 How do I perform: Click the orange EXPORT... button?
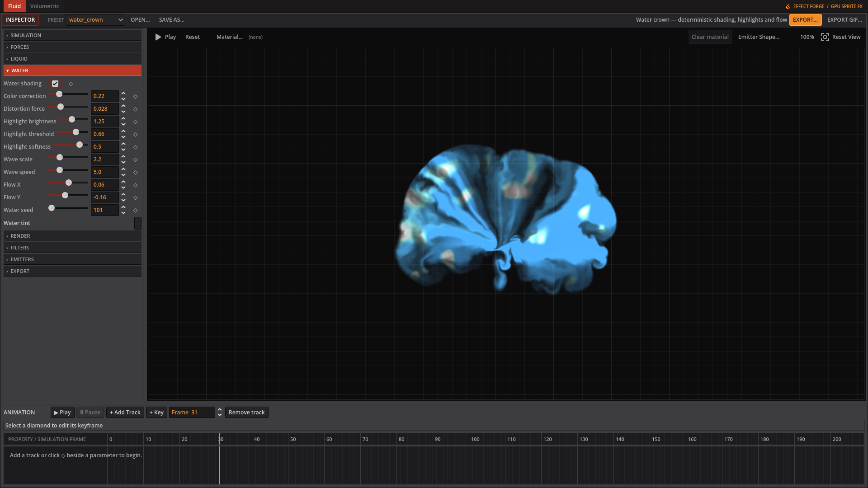pyautogui.click(x=805, y=20)
